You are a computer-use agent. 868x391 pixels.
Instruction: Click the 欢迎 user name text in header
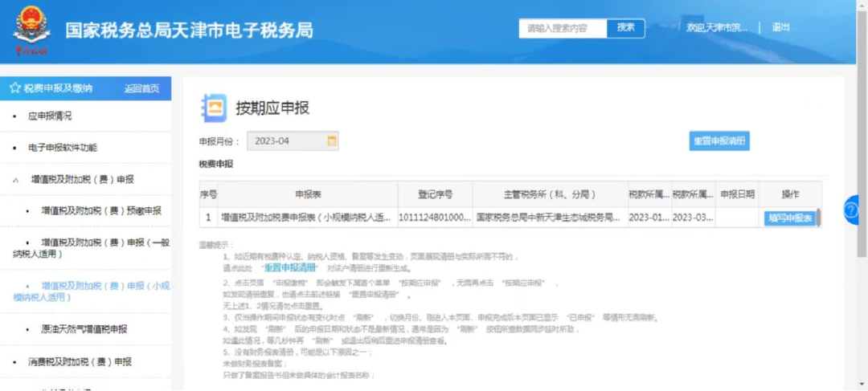click(717, 27)
